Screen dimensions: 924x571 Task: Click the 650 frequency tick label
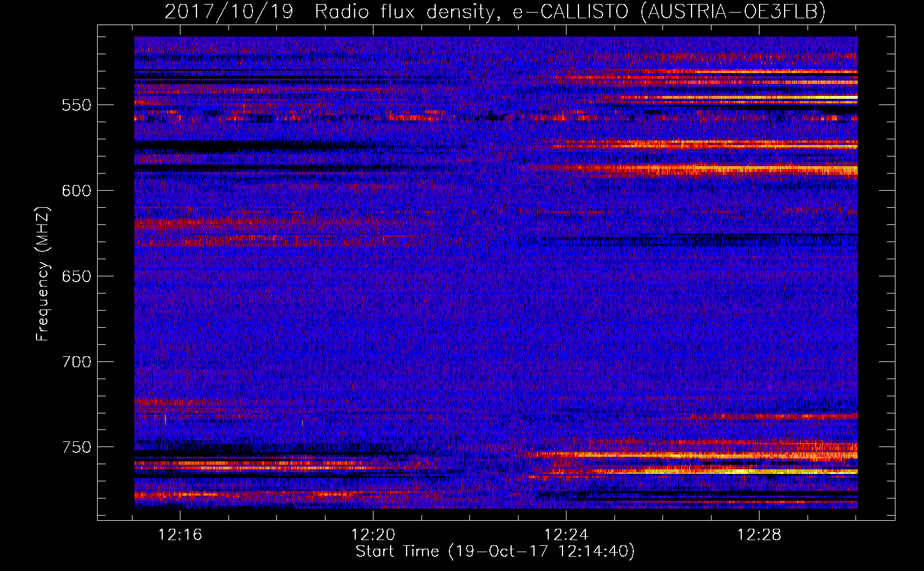(x=77, y=276)
